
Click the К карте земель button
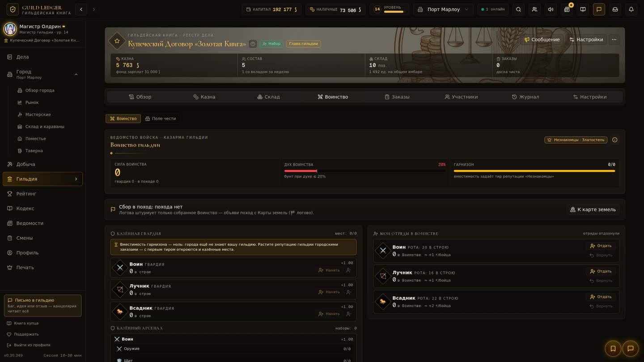tap(593, 210)
